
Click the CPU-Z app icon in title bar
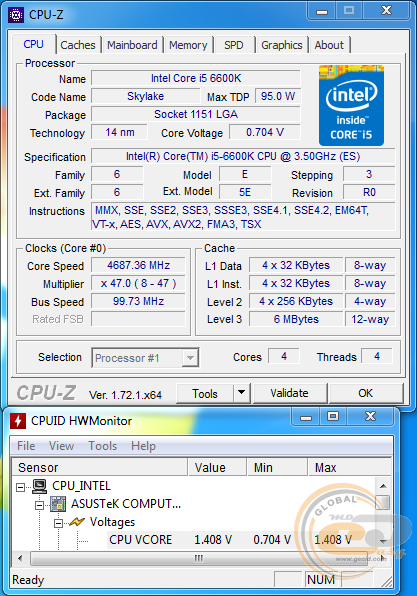pos(16,15)
